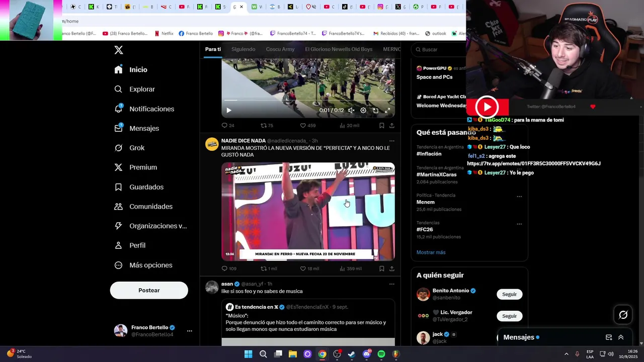Compose new message in Mensajes drawer
The image size is (644, 362).
[609, 337]
